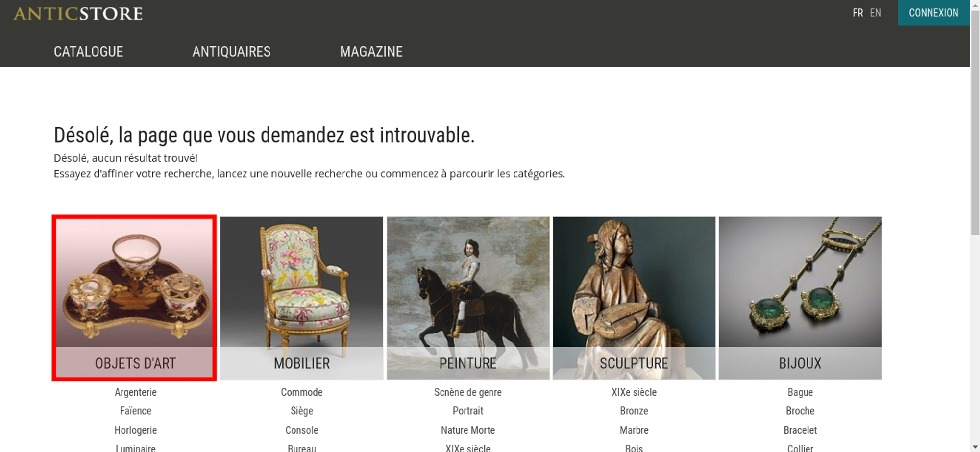Viewport: 980px width, 452px height.
Task: Select the Argenterie link
Action: tap(136, 392)
